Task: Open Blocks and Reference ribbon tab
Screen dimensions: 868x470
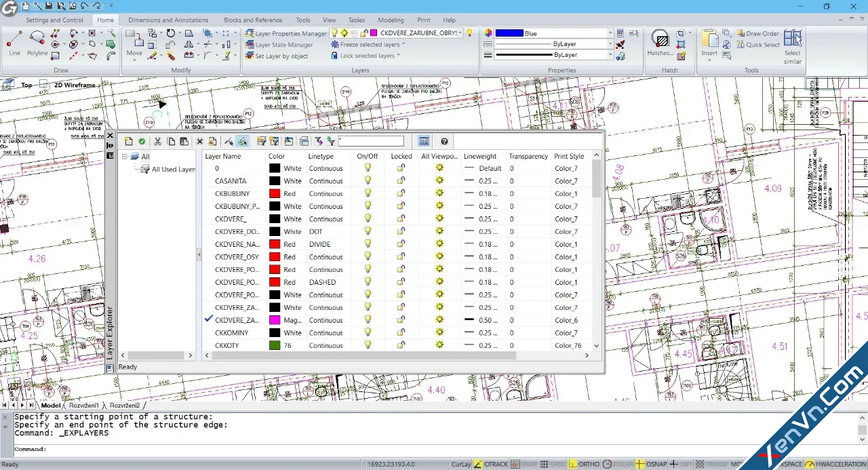Action: pos(253,20)
